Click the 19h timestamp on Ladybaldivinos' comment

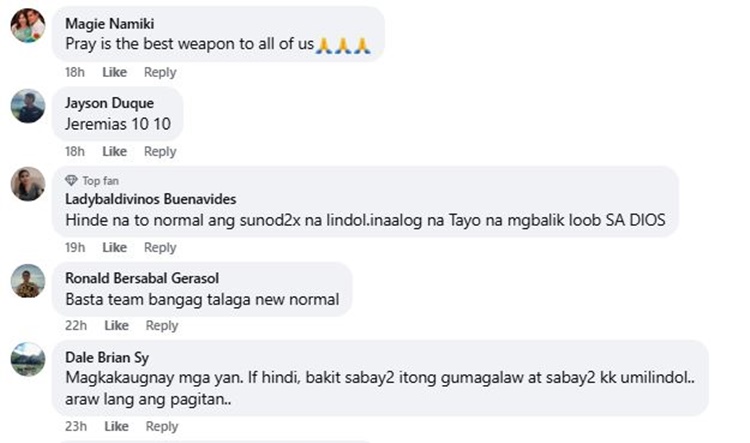[75, 248]
